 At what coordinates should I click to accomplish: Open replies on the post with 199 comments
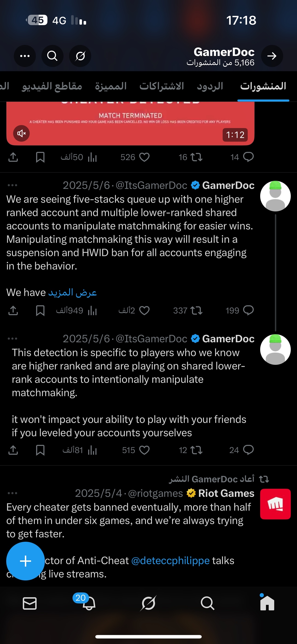coord(248,310)
